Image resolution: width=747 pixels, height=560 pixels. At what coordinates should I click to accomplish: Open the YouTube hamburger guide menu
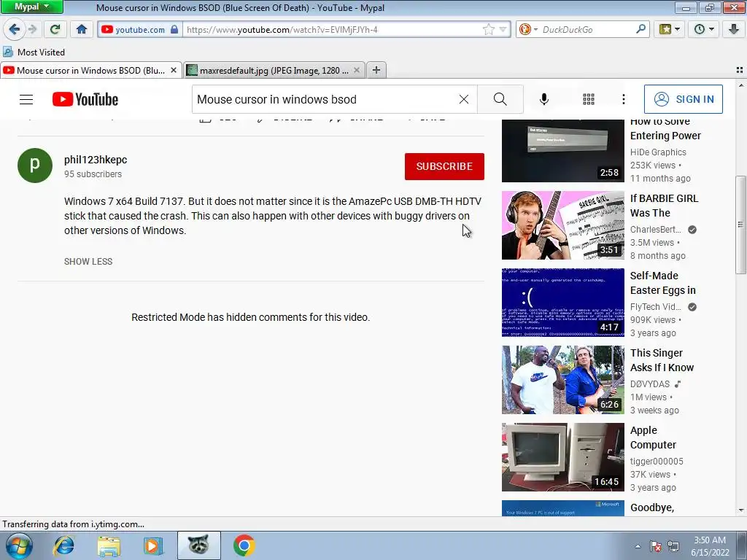tap(26, 99)
